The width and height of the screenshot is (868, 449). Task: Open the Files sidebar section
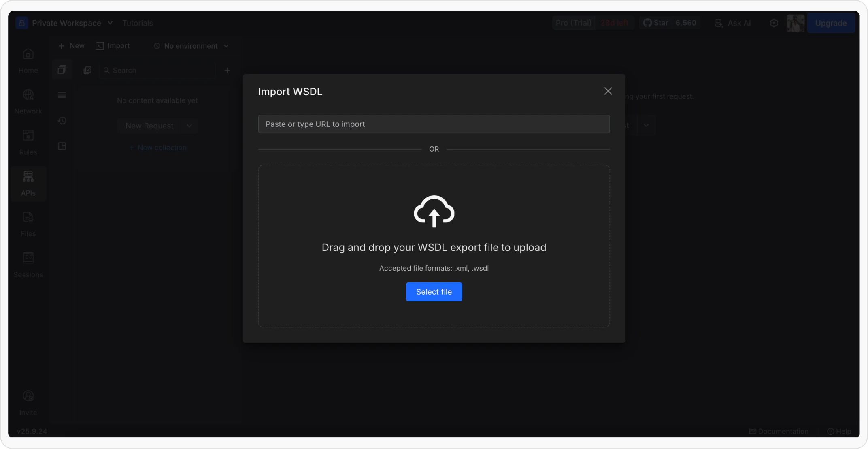(28, 224)
